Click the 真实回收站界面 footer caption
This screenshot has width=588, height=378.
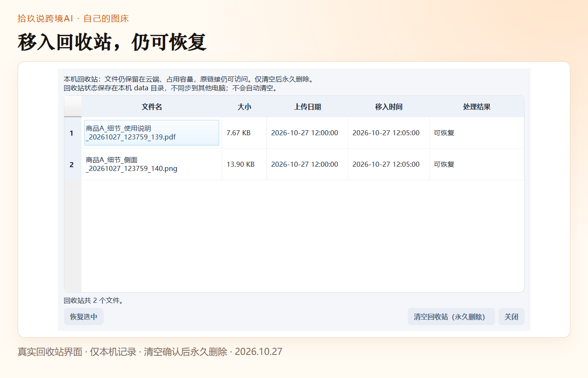coord(150,352)
